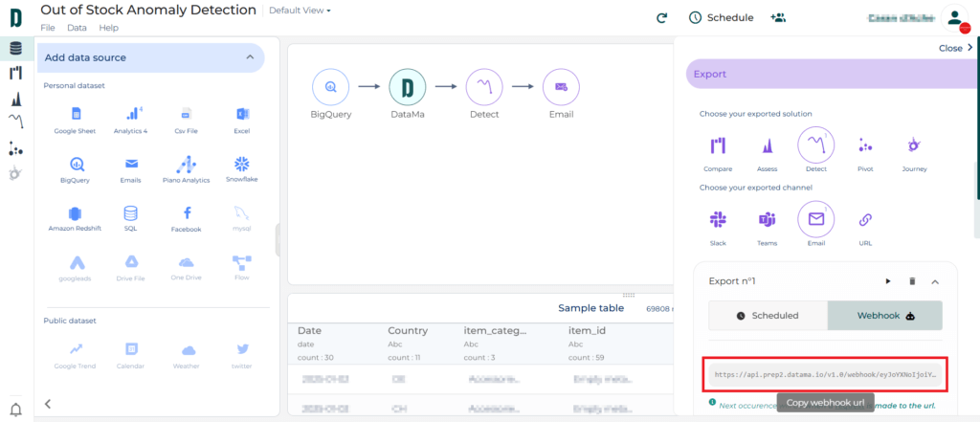
Task: Open the Default View dropdown
Action: [x=300, y=10]
